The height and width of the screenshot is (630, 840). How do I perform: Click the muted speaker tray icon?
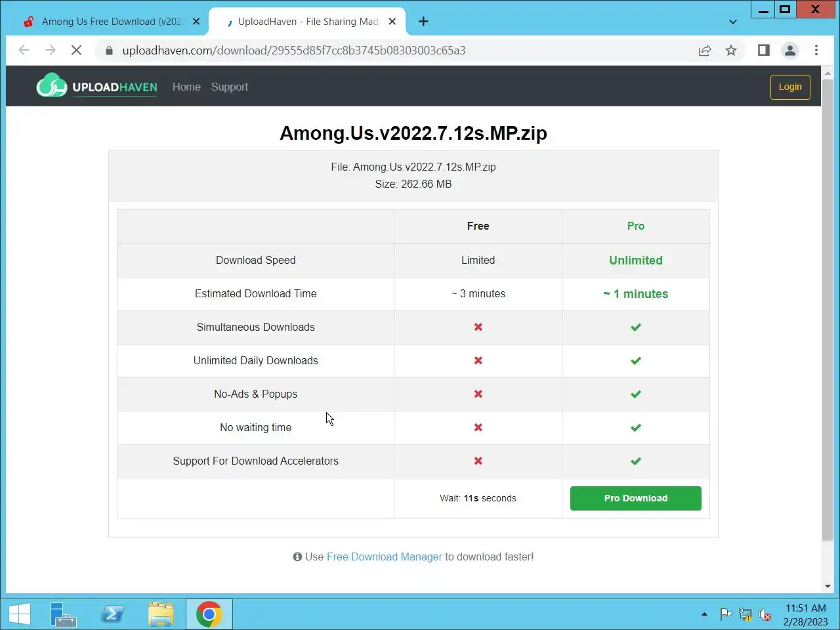[765, 615]
